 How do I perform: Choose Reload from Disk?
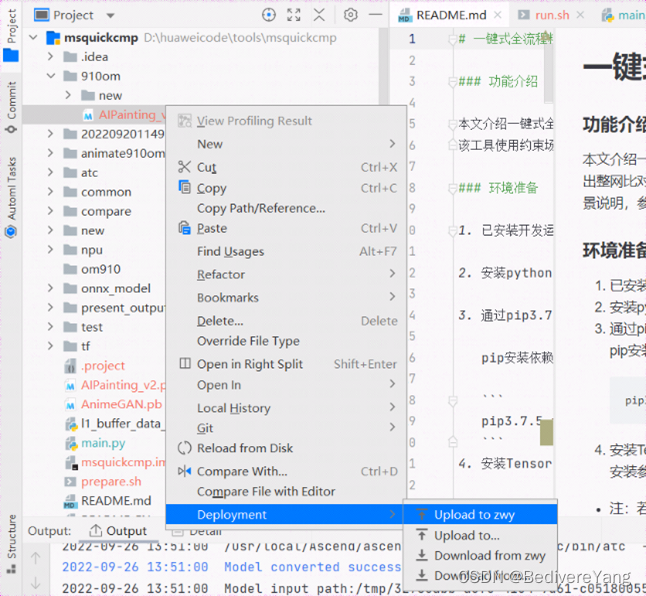(286, 448)
